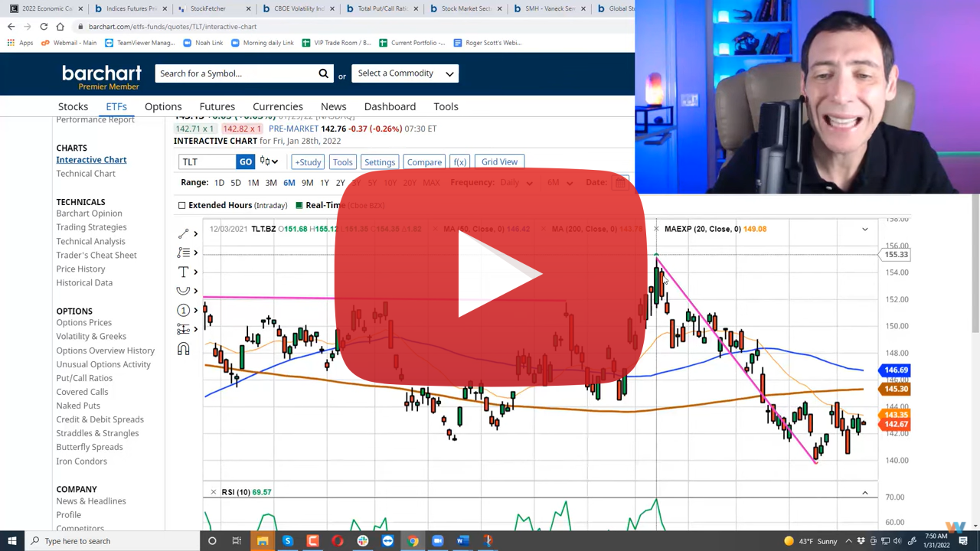The image size is (980, 551).
Task: Switch to Chrome in the taskbar
Action: [413, 541]
